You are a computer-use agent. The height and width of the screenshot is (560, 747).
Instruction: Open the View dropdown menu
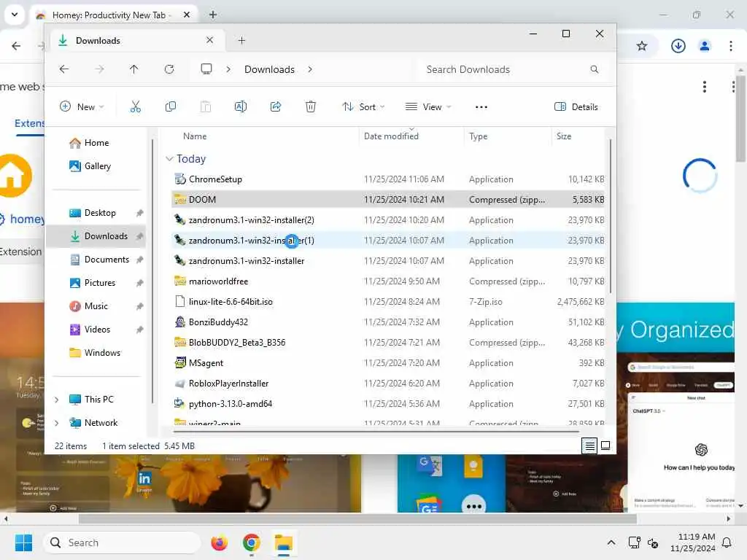click(427, 106)
